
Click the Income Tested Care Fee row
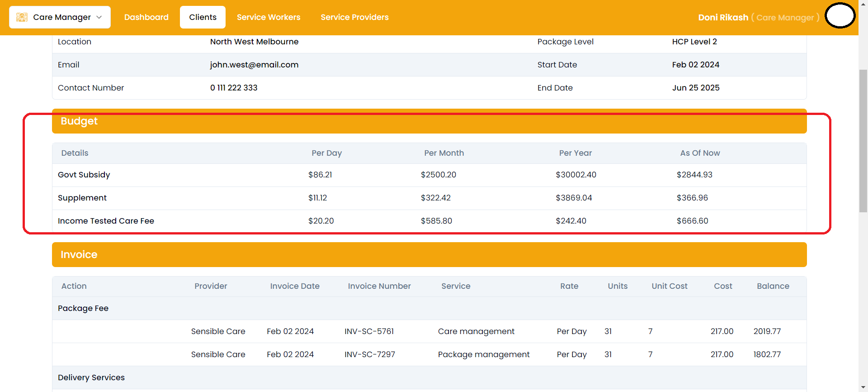pyautogui.click(x=106, y=221)
